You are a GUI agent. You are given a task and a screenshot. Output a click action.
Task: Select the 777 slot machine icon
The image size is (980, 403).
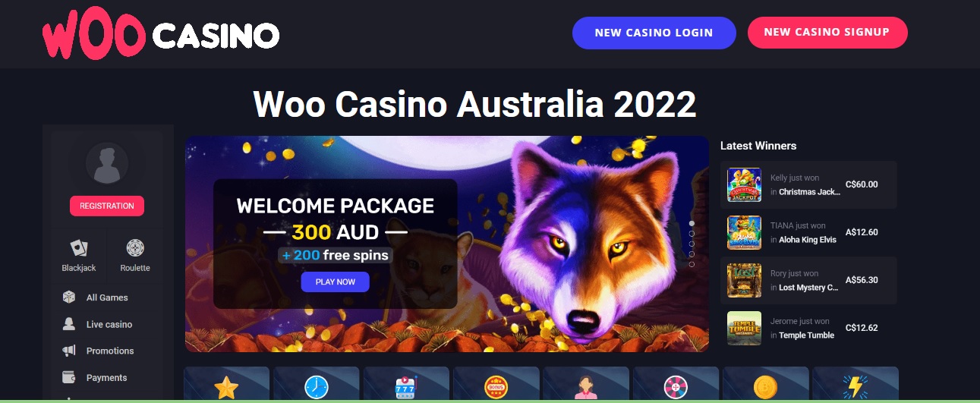[406, 388]
